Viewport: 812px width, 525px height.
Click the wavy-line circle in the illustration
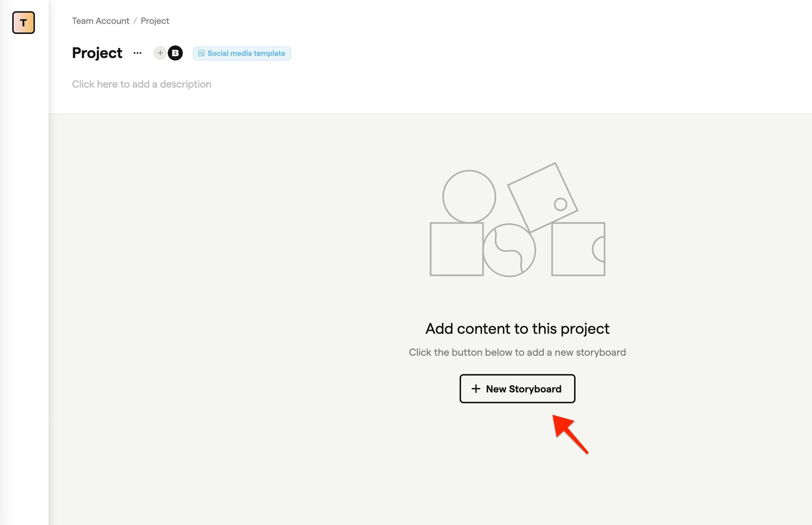pyautogui.click(x=509, y=250)
